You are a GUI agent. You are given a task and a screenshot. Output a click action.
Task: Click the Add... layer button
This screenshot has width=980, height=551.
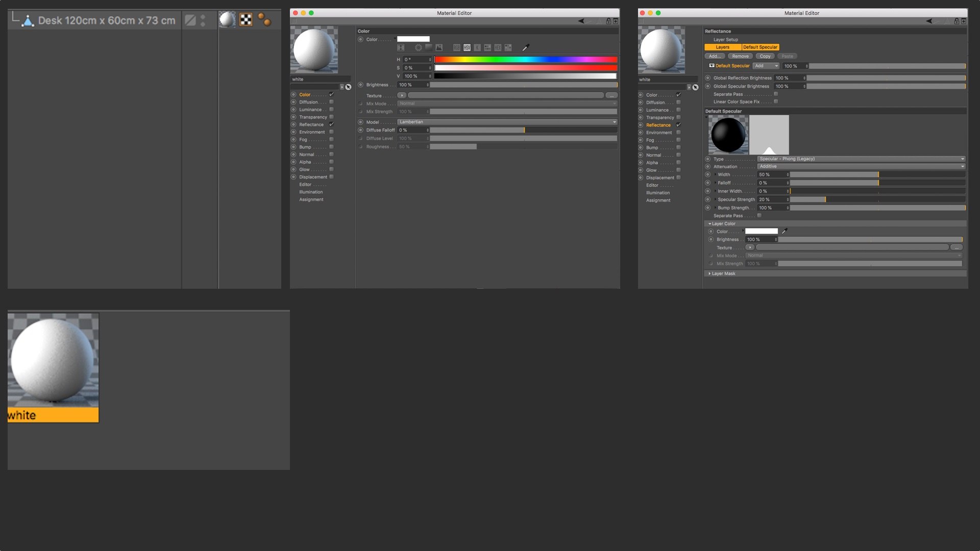715,56
